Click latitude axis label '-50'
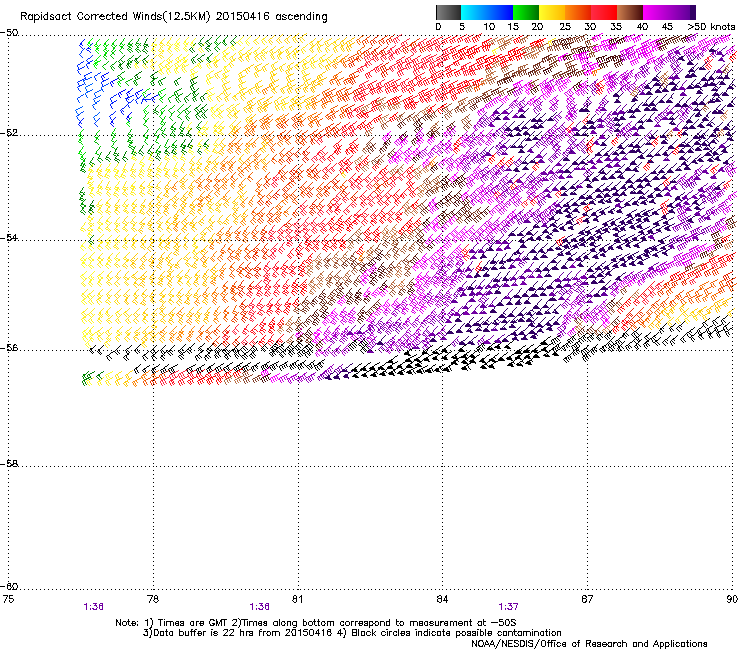740x650 pixels. click(9, 33)
